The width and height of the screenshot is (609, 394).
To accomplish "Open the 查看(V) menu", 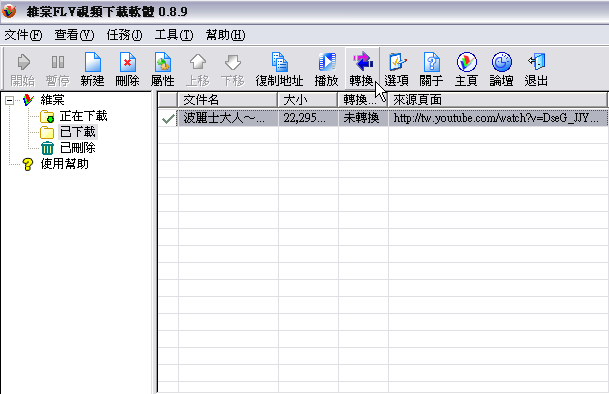I will 74,35.
